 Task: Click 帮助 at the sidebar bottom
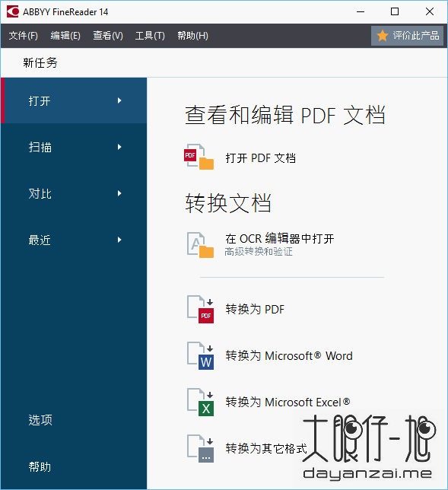click(x=40, y=467)
